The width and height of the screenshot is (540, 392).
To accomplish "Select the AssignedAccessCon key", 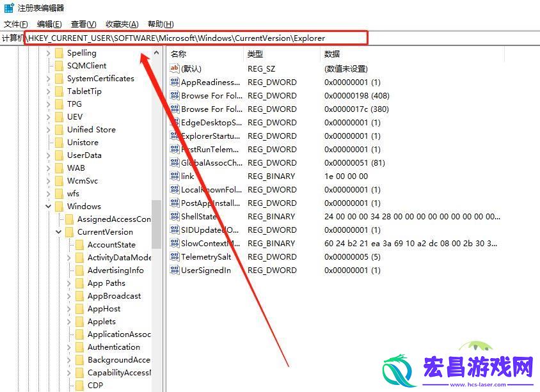I will pos(114,219).
